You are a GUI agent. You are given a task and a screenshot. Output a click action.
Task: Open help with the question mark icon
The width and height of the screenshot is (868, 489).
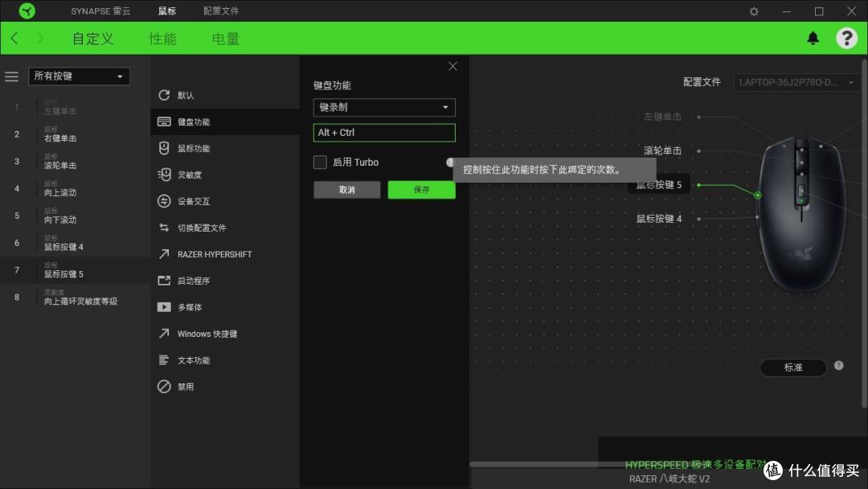coord(846,39)
